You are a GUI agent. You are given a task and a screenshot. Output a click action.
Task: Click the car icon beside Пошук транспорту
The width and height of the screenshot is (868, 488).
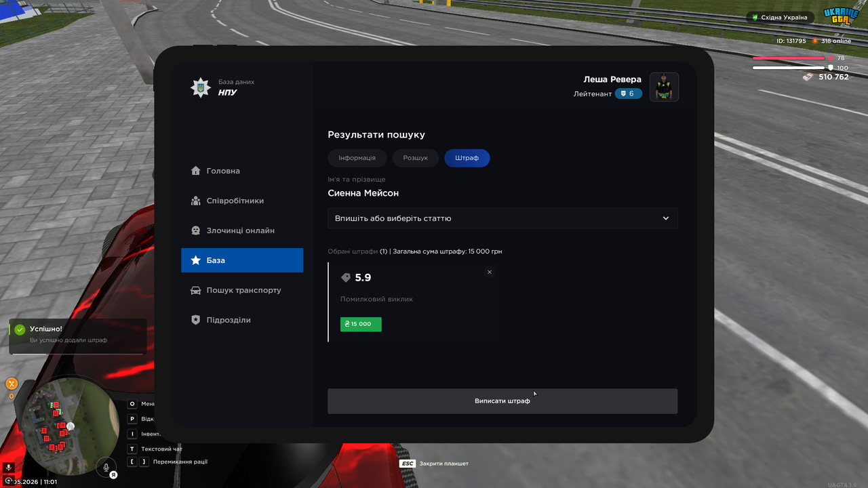click(x=196, y=290)
